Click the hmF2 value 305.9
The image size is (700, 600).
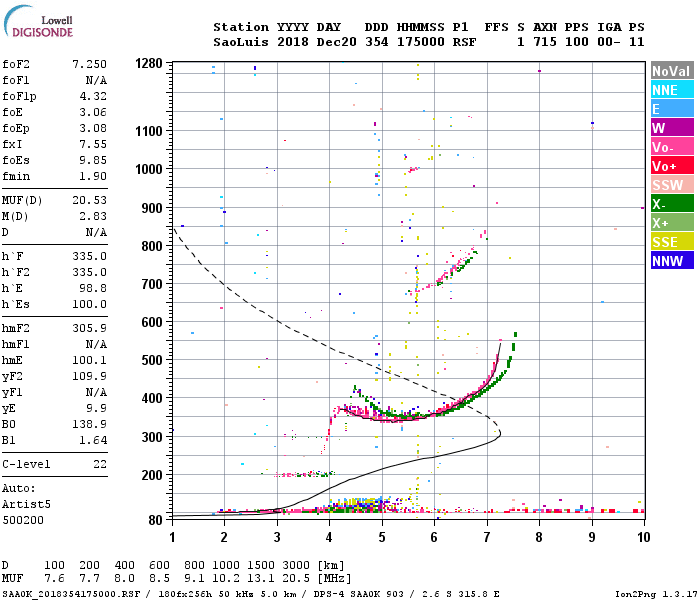pyautogui.click(x=89, y=329)
